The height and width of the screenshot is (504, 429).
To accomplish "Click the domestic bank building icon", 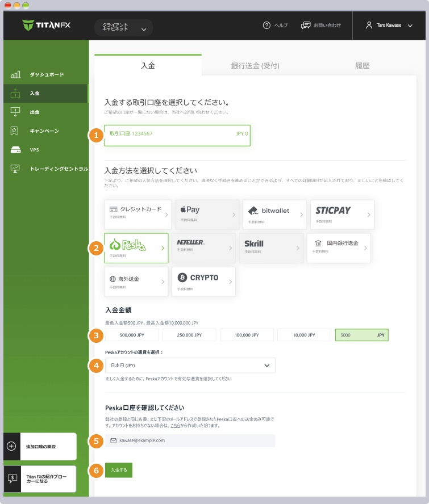I will pos(318,243).
